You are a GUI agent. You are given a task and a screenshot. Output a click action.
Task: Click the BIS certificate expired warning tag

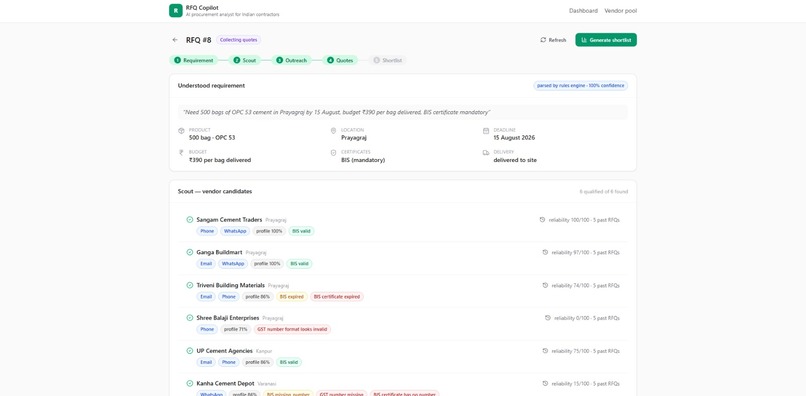point(337,297)
